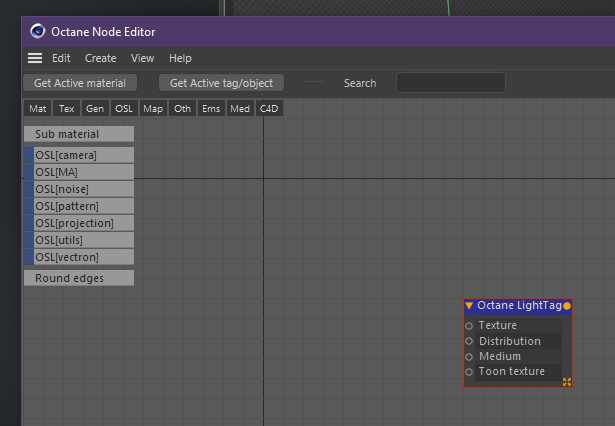The width and height of the screenshot is (615, 426).
Task: Click the Medium input pin
Action: click(x=469, y=356)
